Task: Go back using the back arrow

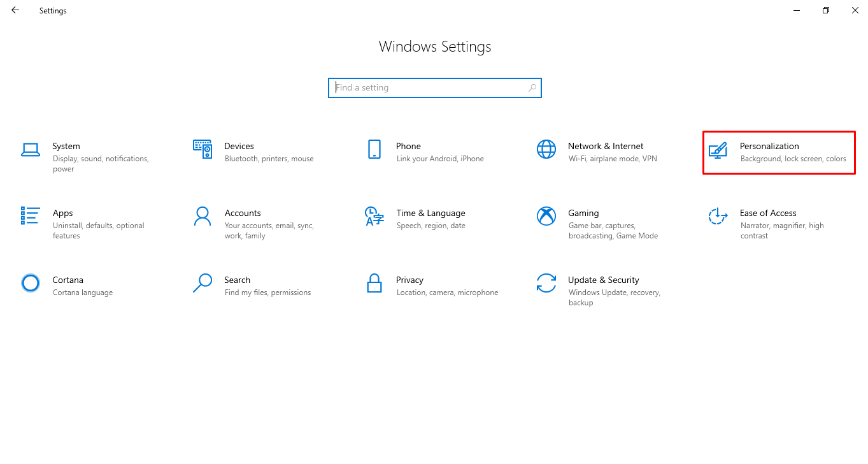Action: coord(15,10)
